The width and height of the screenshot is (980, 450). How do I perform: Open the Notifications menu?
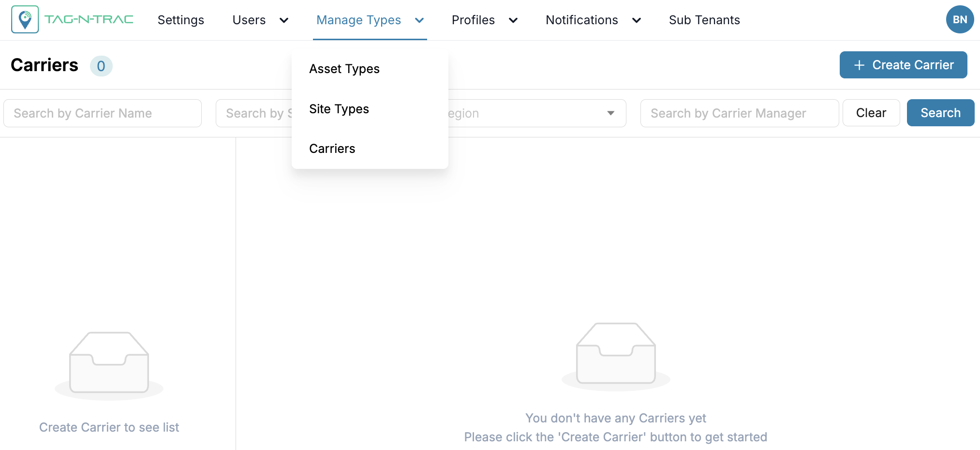tap(582, 20)
